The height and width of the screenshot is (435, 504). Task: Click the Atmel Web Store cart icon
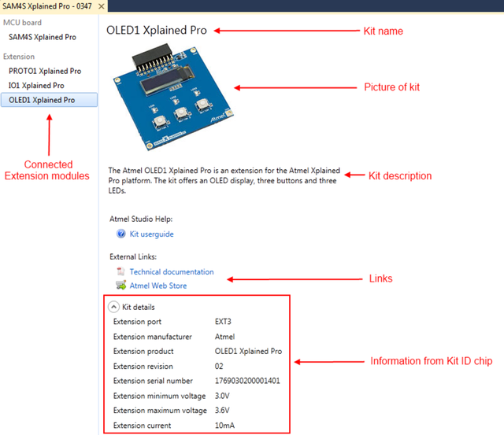coord(120,285)
